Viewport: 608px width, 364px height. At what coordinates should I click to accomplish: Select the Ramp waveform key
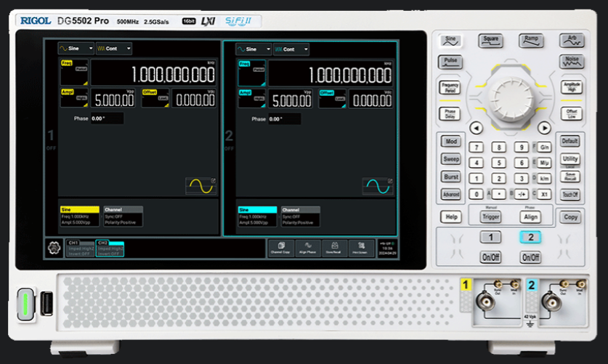click(531, 41)
